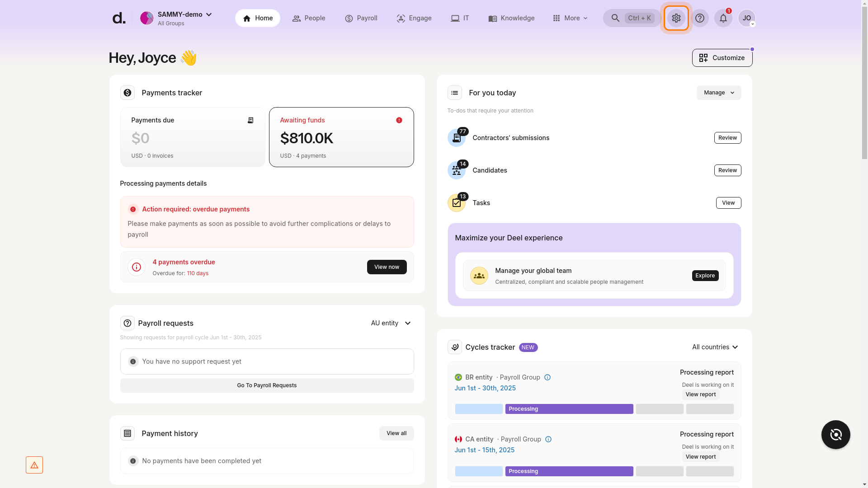This screenshot has height=488, width=868.
Task: Click BR entity Payroll Group info icon
Action: click(x=547, y=377)
